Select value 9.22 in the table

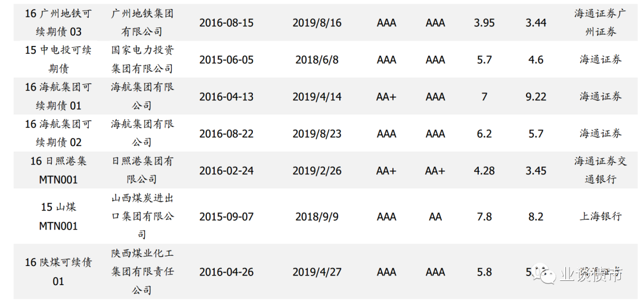(x=535, y=97)
